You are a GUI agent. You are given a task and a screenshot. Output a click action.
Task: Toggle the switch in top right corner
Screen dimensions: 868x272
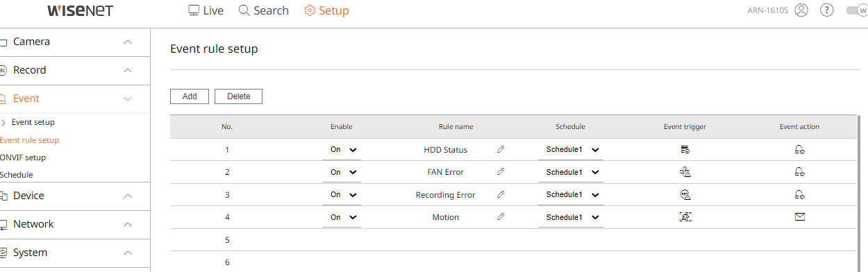[857, 10]
